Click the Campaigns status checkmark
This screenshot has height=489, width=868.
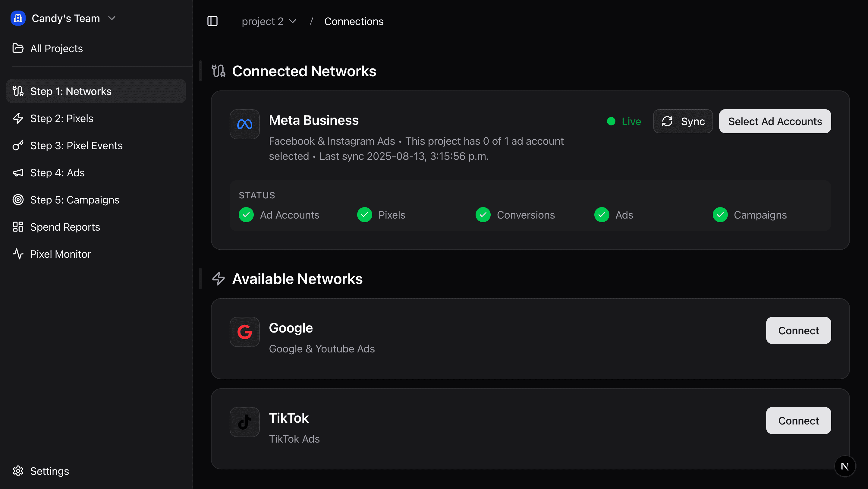coord(720,215)
